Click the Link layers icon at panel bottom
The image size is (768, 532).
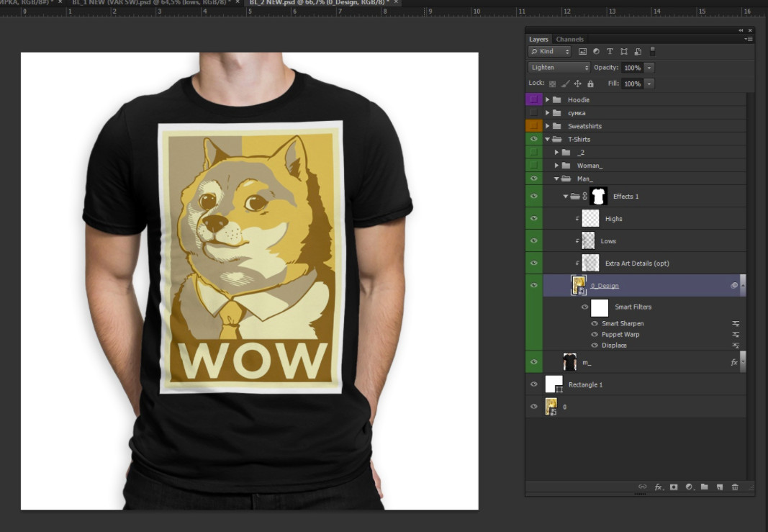(x=642, y=487)
